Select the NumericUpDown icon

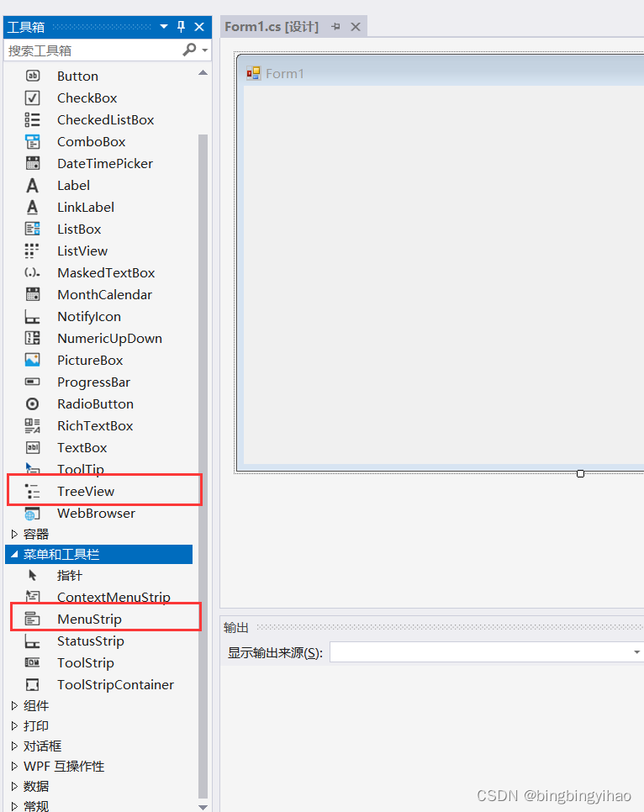pos(33,338)
